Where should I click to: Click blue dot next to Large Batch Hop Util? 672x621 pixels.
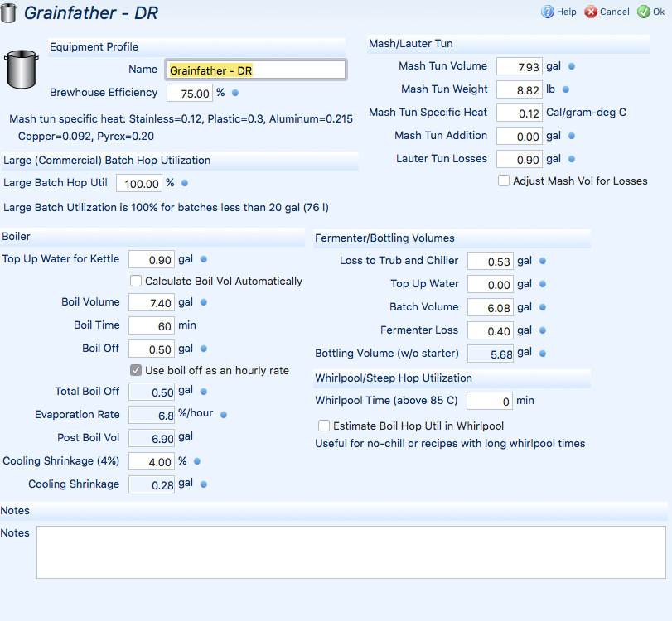click(184, 183)
